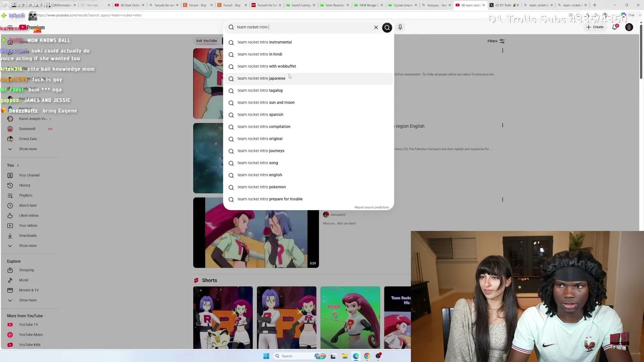644x362 pixels.
Task: Select suggestion 'team rocket intro instrumental'
Action: 308,42
